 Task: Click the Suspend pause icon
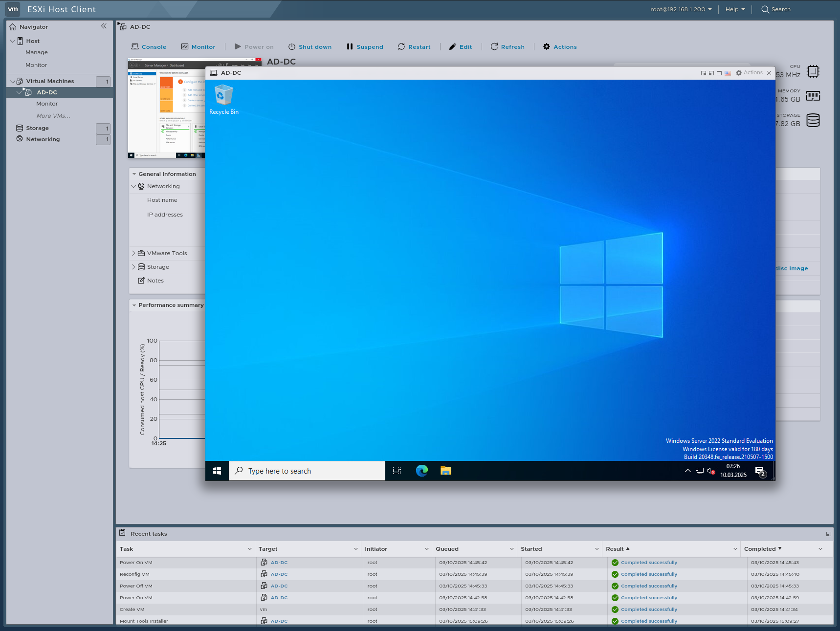(350, 46)
